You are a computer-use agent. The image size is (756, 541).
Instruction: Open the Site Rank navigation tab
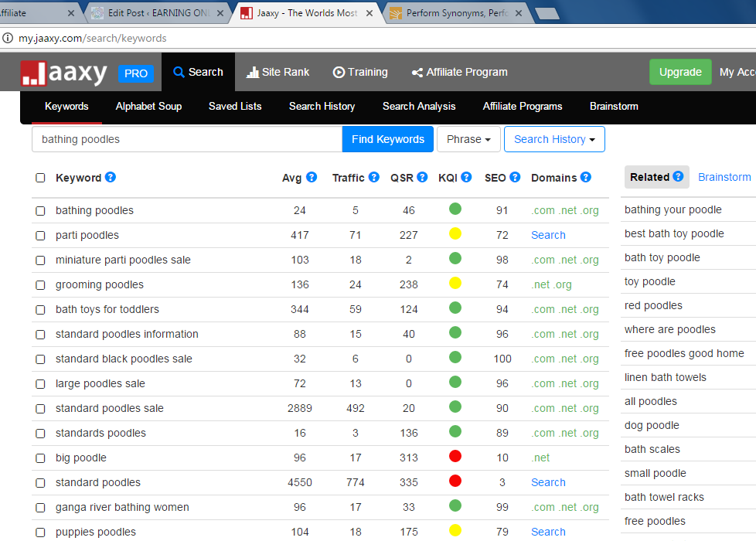pyautogui.click(x=278, y=72)
